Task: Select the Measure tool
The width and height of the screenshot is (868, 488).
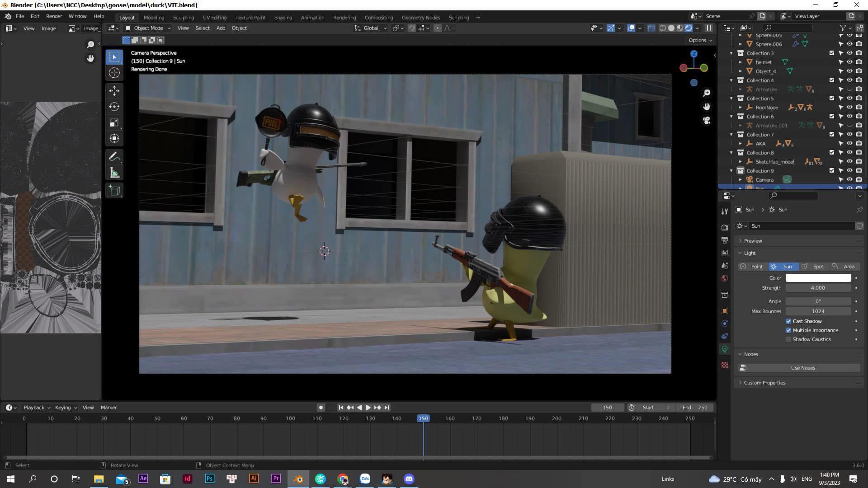Action: (114, 173)
